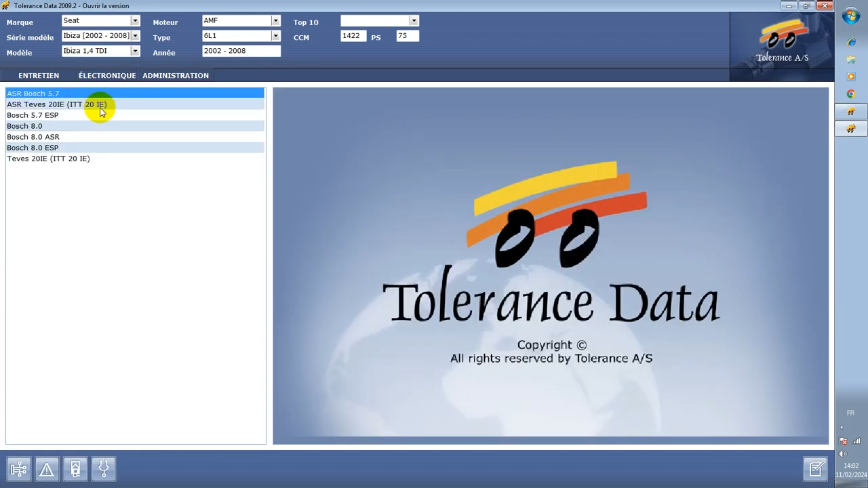Open the notes report icon bottom right
The width and height of the screenshot is (868, 488).
[x=816, y=468]
